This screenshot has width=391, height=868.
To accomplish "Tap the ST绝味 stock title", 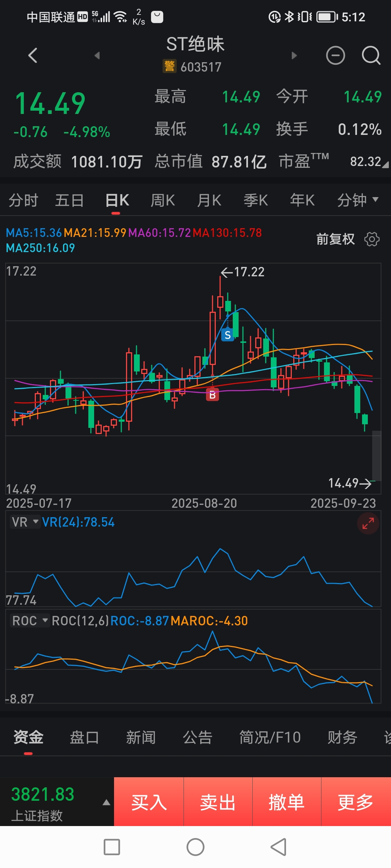I will [x=195, y=44].
